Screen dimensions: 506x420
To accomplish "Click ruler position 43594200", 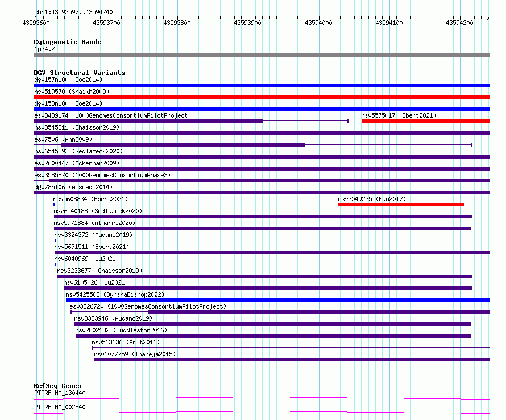I will (x=459, y=23).
